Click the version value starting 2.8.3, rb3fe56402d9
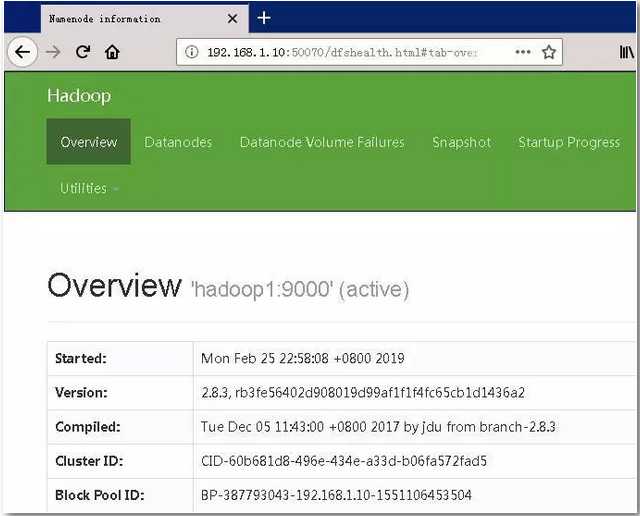Image resolution: width=640 pixels, height=516 pixels. 362,393
